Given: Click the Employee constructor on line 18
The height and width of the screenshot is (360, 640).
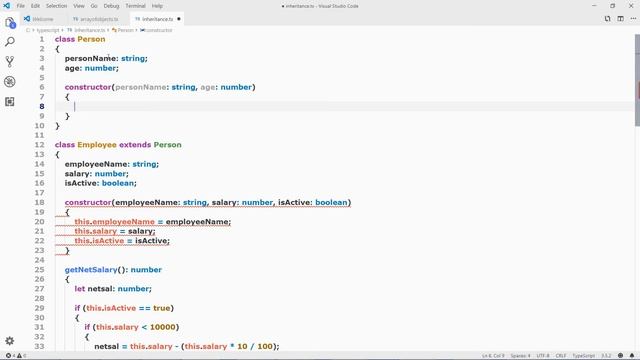Looking at the screenshot, I should point(208,202).
